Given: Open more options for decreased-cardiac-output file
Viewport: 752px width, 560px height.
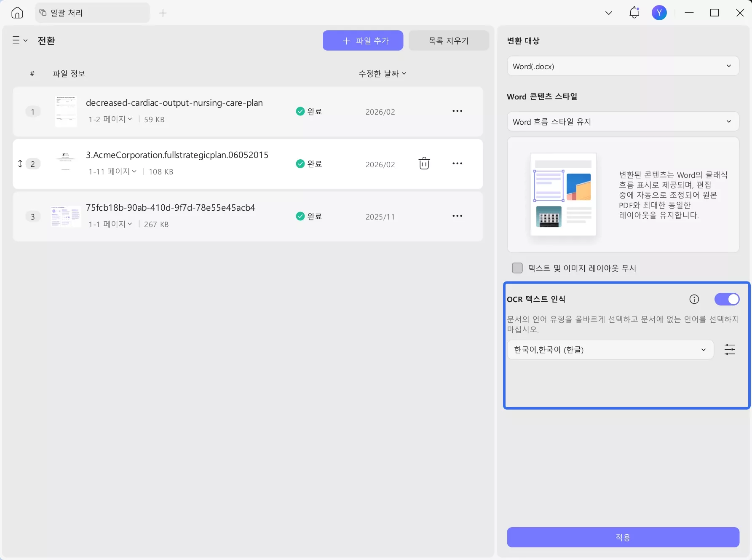Looking at the screenshot, I should [457, 111].
